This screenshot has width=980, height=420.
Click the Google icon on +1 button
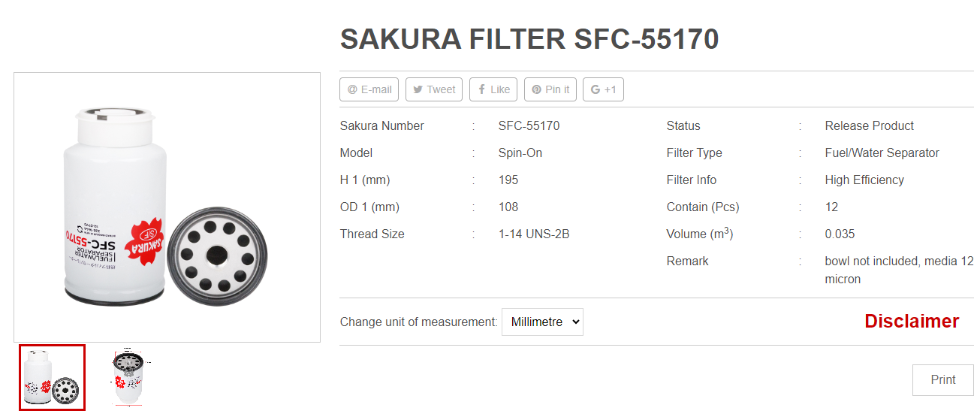(596, 89)
